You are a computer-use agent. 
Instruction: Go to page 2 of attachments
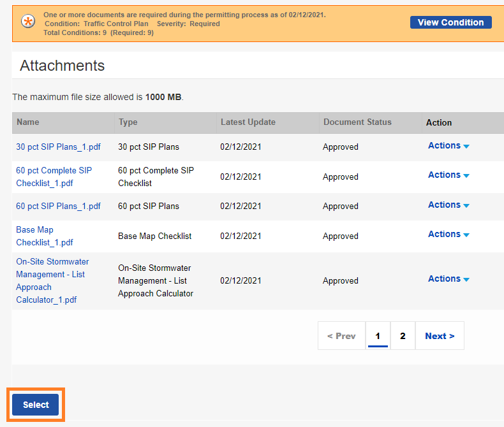403,336
